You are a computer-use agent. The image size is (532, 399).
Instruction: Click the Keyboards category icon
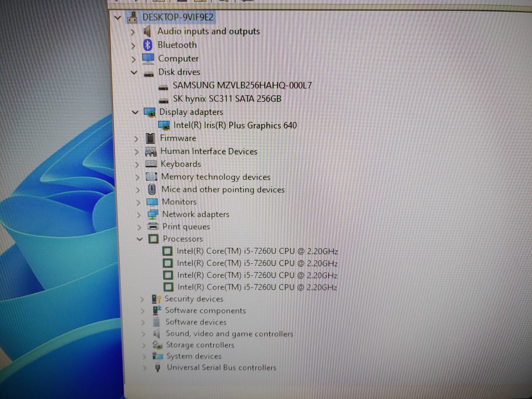(x=151, y=164)
